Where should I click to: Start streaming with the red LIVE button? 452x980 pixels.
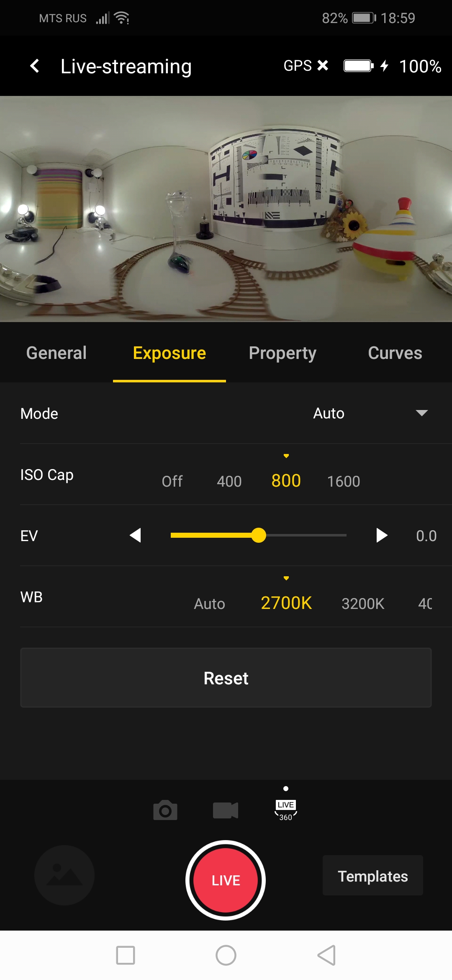tap(226, 880)
